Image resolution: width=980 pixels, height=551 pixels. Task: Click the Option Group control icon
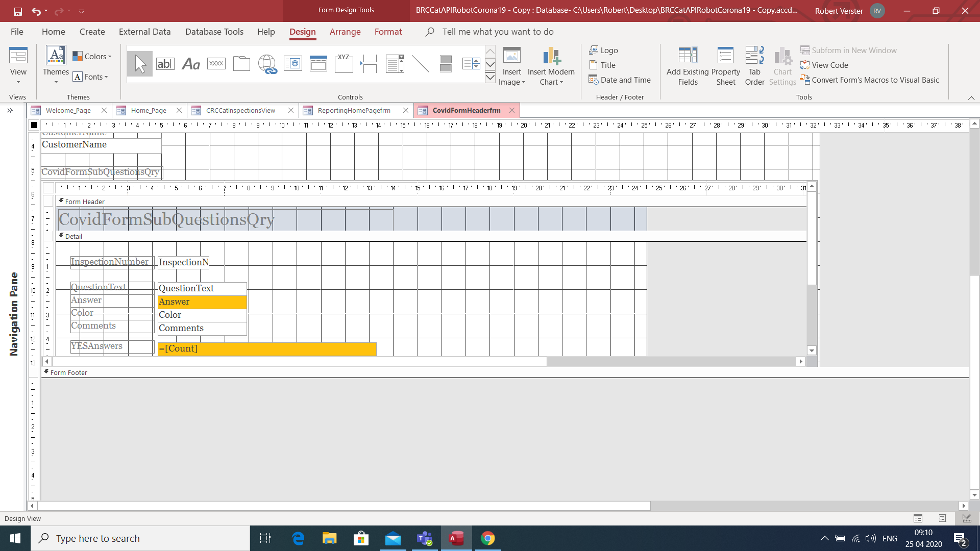click(x=344, y=64)
